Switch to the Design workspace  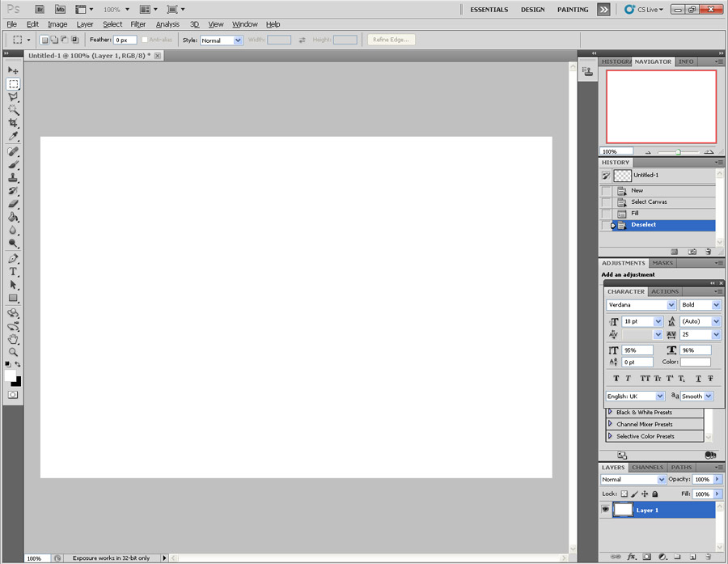tap(532, 9)
